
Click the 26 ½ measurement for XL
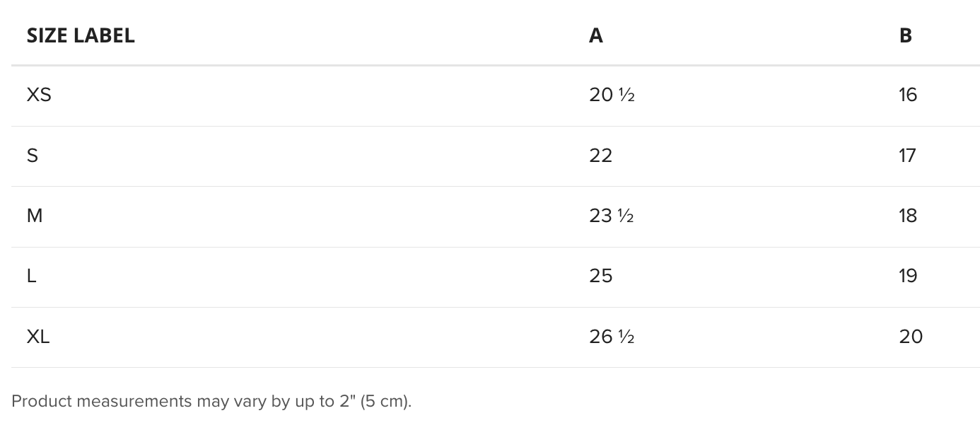click(x=612, y=337)
